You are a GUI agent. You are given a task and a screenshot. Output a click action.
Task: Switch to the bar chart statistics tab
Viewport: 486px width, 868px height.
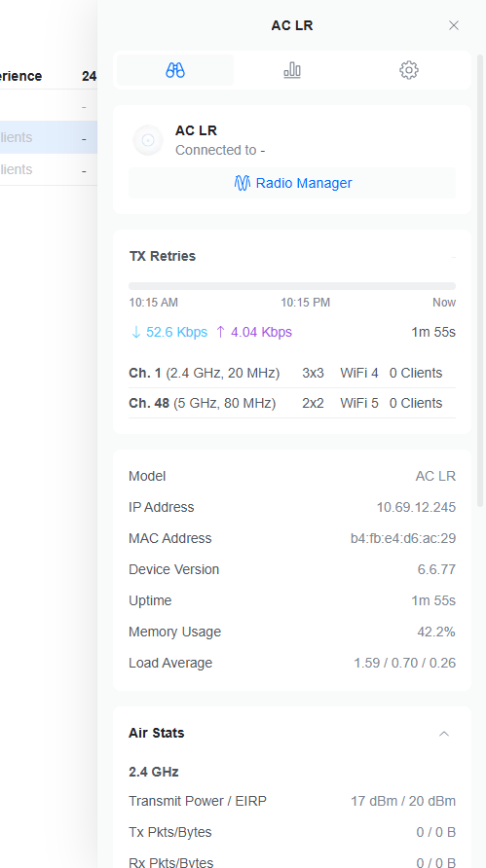[292, 70]
